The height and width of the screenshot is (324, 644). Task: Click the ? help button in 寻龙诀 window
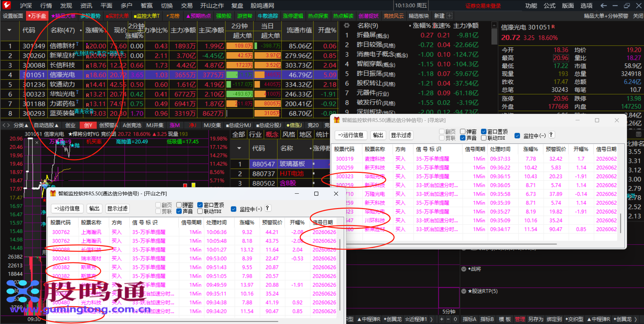click(x=551, y=135)
